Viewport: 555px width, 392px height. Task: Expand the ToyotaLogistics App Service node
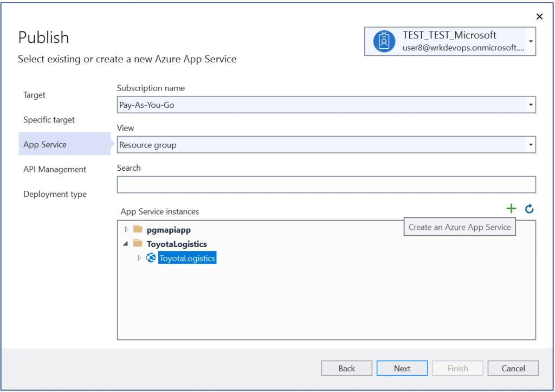click(x=139, y=258)
